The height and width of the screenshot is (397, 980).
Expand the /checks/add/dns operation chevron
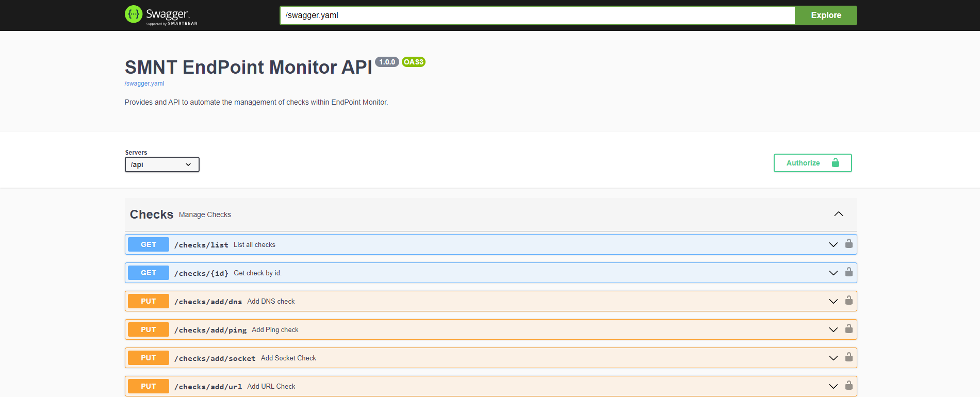tap(833, 301)
